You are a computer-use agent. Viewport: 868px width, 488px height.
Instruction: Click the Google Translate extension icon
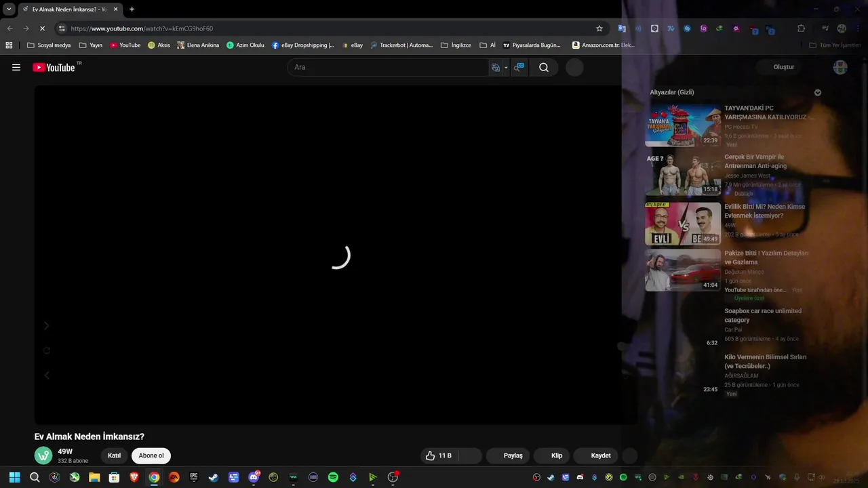coord(622,28)
